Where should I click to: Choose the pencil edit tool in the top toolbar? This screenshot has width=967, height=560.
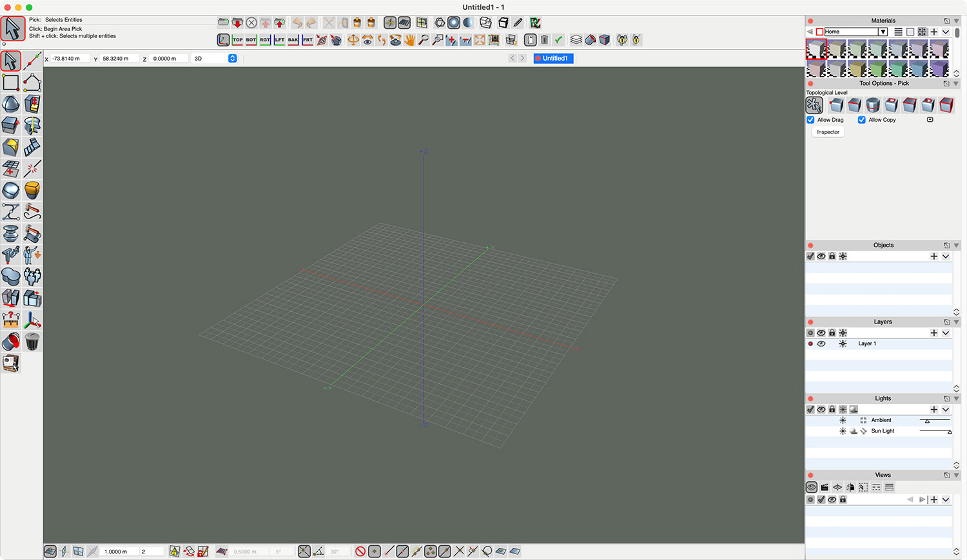pos(518,23)
